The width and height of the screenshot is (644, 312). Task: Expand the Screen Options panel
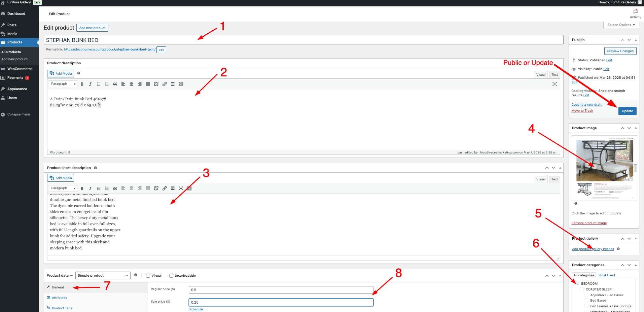(x=621, y=25)
